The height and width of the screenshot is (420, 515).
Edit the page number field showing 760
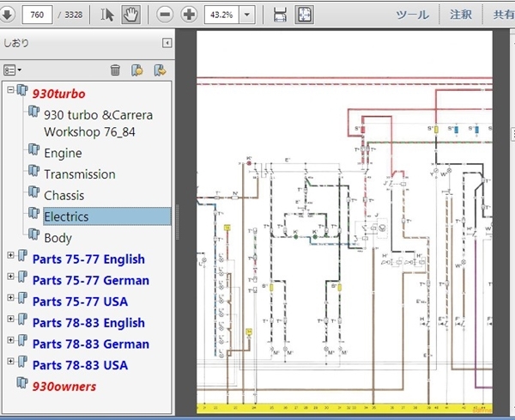click(x=37, y=15)
